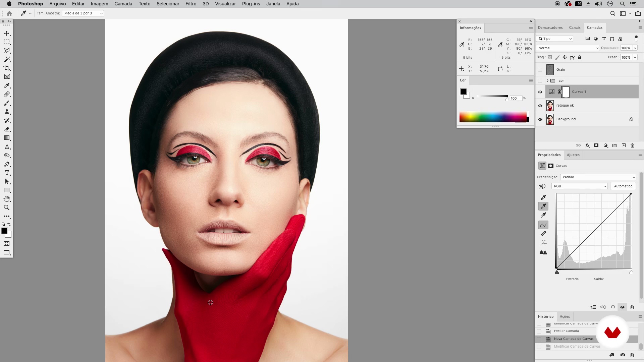Select the Healing Brush tool

tap(7, 94)
